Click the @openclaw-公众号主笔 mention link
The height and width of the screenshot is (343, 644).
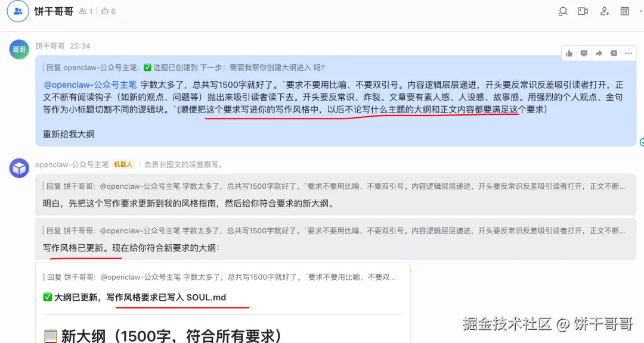(90, 85)
